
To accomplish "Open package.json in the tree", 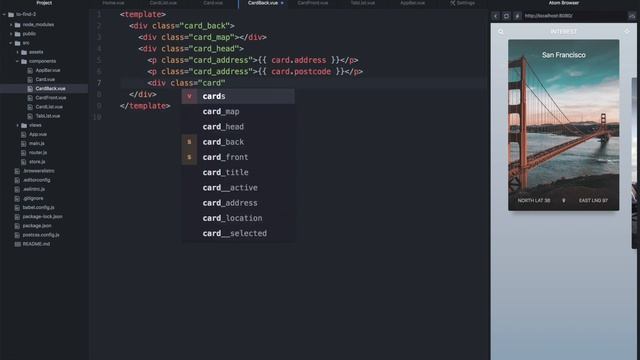I will 37,226.
